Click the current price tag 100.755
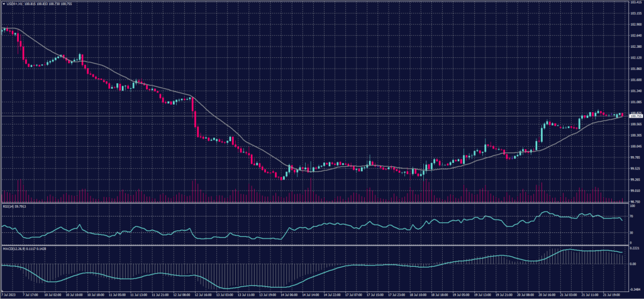Image resolution: width=644 pixels, height=299 pixels. [636, 116]
